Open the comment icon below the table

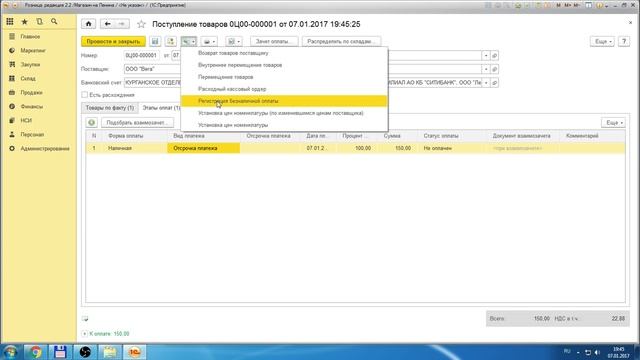point(85,319)
